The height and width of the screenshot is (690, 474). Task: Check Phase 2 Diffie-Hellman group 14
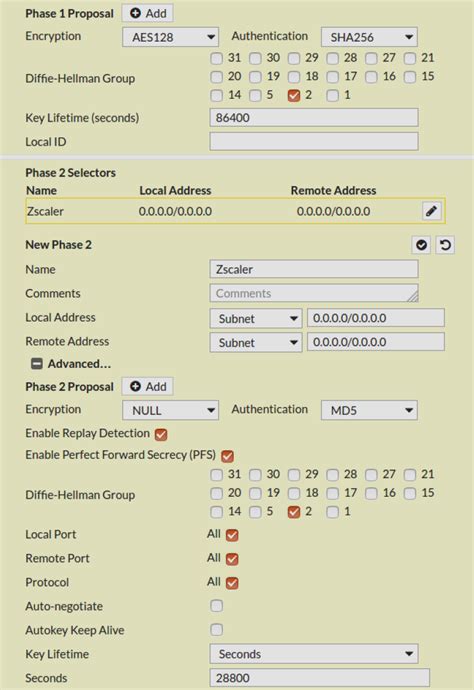(216, 512)
